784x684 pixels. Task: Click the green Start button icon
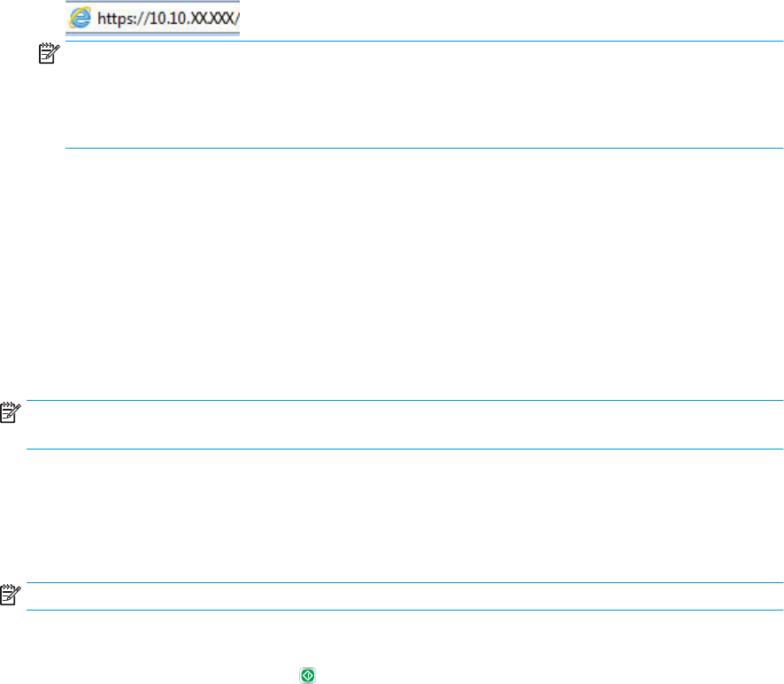[308, 675]
